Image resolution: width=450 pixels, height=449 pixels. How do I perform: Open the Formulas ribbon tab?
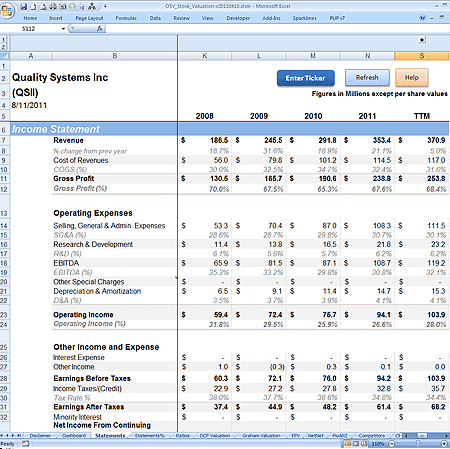[126, 18]
